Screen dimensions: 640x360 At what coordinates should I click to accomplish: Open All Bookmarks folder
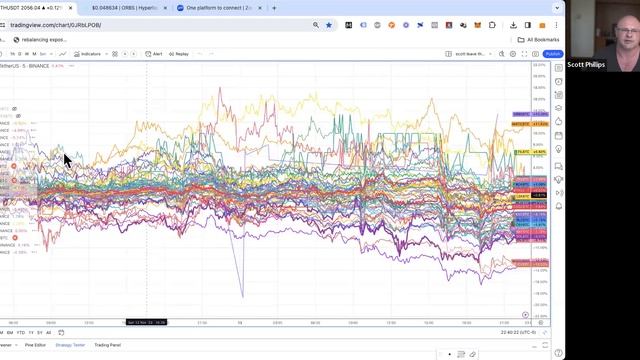[x=538, y=40]
